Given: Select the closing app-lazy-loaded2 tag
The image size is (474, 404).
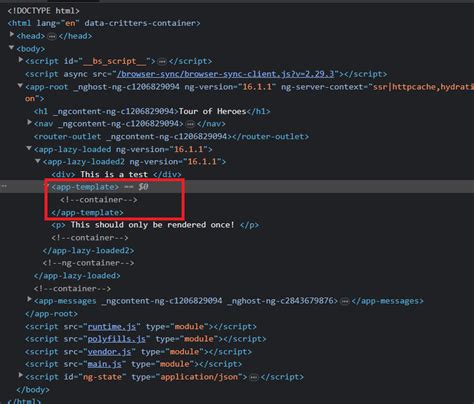Looking at the screenshot, I should [x=88, y=250].
